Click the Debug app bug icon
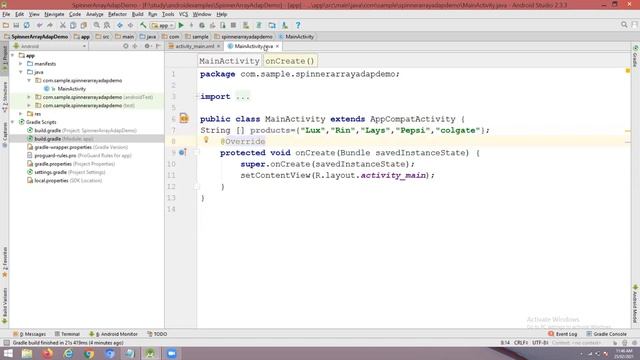640x360 pixels. click(x=202, y=25)
